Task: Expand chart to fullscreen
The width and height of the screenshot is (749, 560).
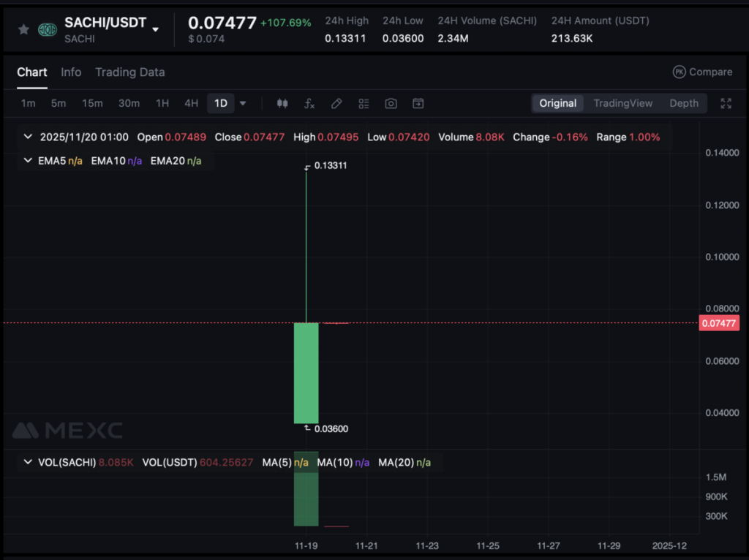Action: tap(726, 104)
